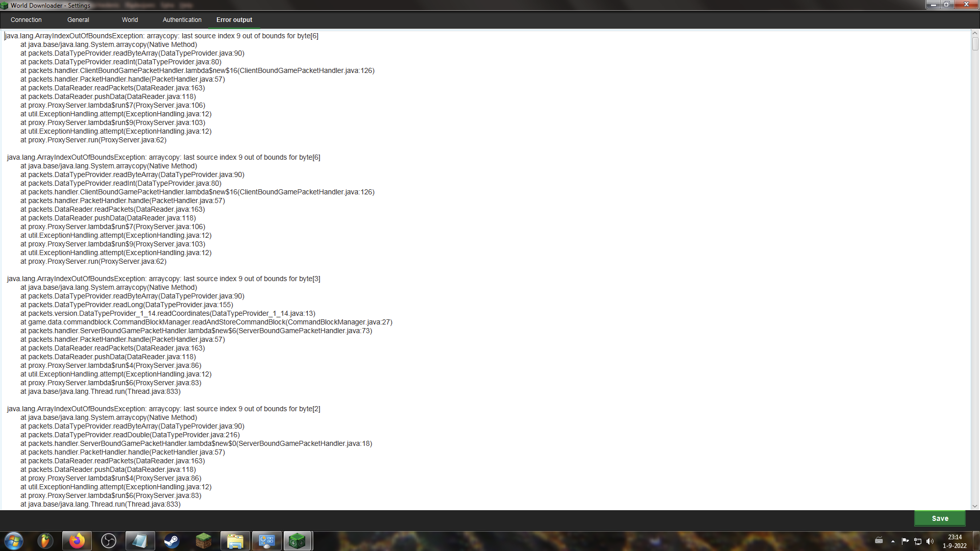Open the Notepad taskbar window
Viewport: 980px width, 551px height.
[x=140, y=541]
